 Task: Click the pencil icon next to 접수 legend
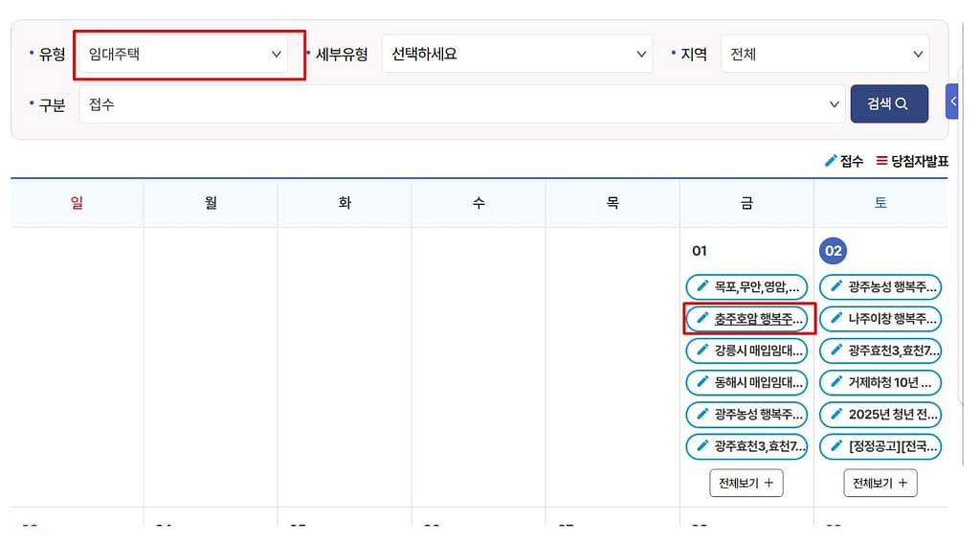click(x=830, y=162)
